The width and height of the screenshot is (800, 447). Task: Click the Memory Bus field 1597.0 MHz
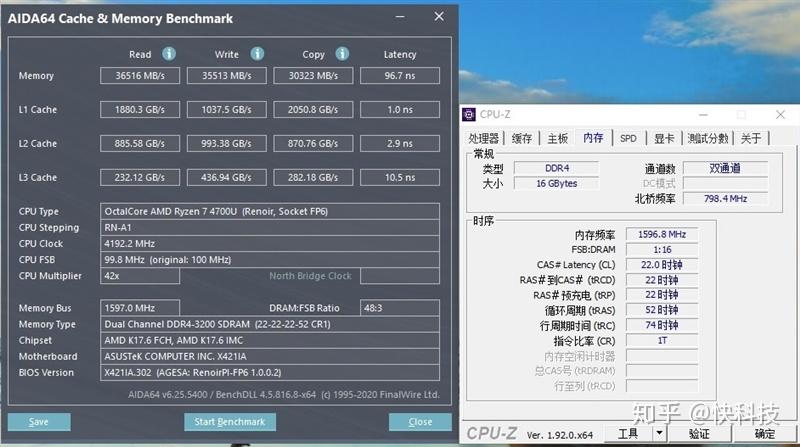coord(140,308)
